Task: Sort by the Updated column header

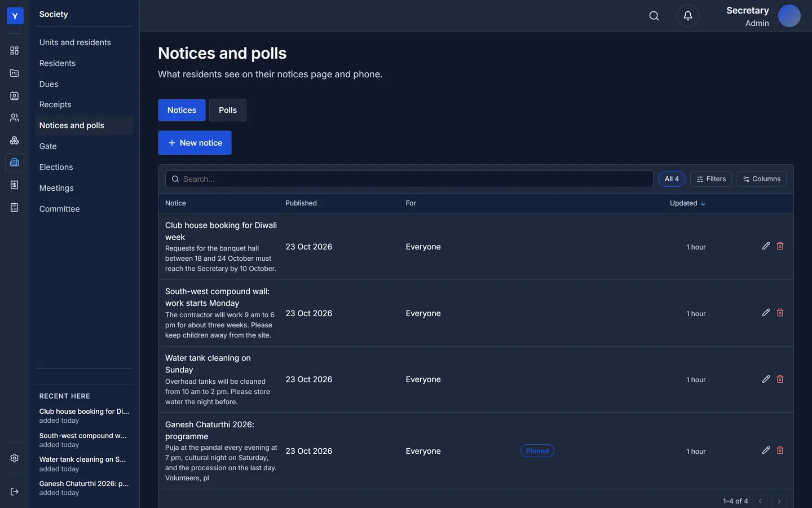Action: click(687, 203)
